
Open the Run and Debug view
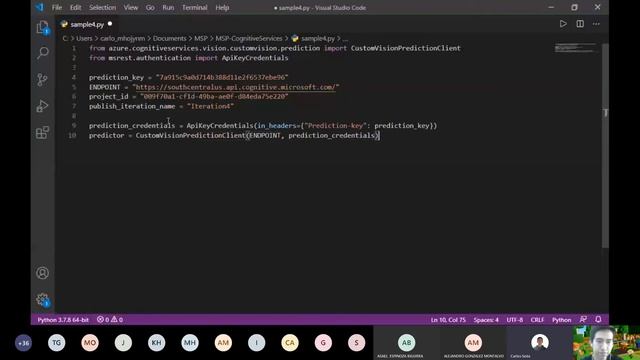pos(42,106)
